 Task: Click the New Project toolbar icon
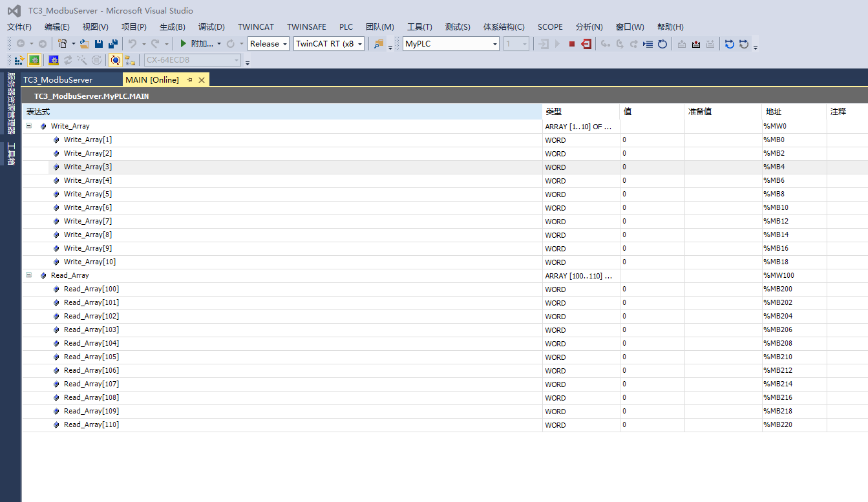pyautogui.click(x=62, y=43)
